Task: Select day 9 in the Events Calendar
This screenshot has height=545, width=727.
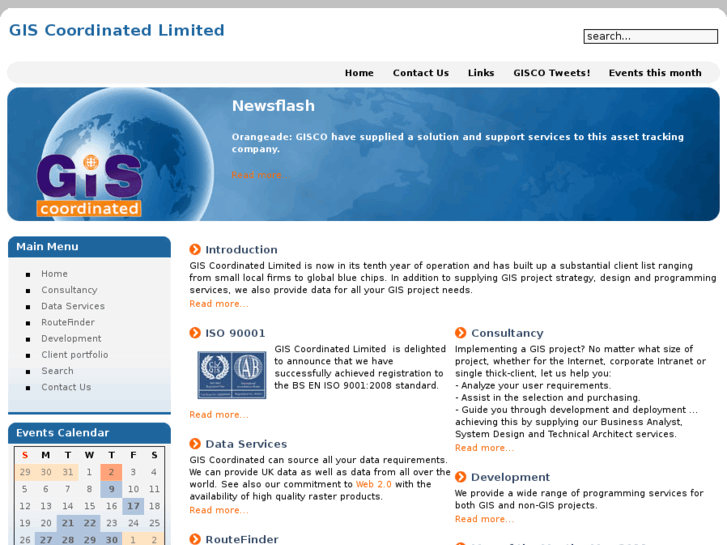Action: point(111,489)
